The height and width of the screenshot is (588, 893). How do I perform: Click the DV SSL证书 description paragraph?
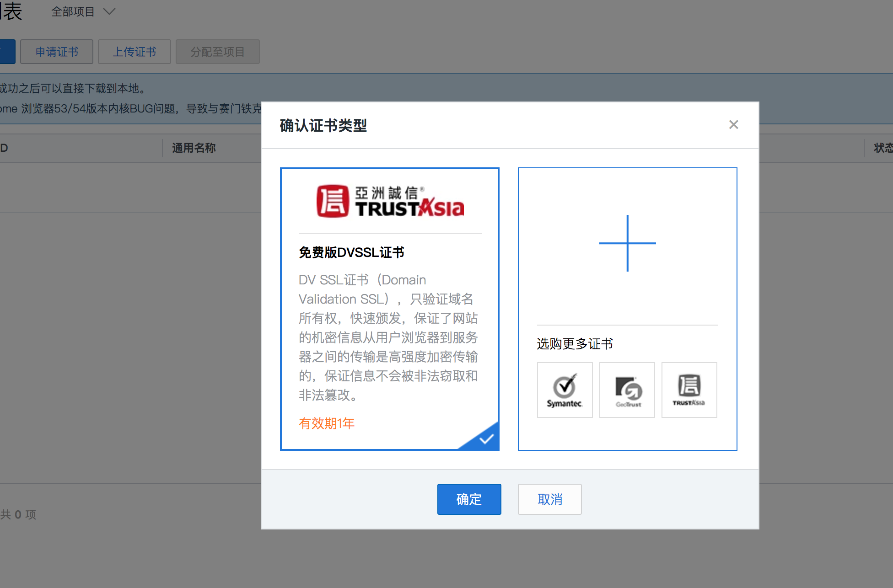pos(388,337)
